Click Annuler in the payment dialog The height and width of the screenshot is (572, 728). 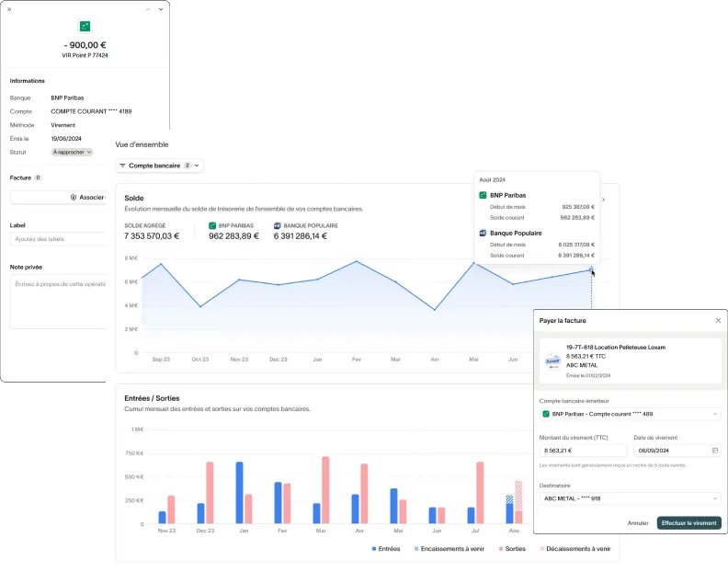pos(638,522)
